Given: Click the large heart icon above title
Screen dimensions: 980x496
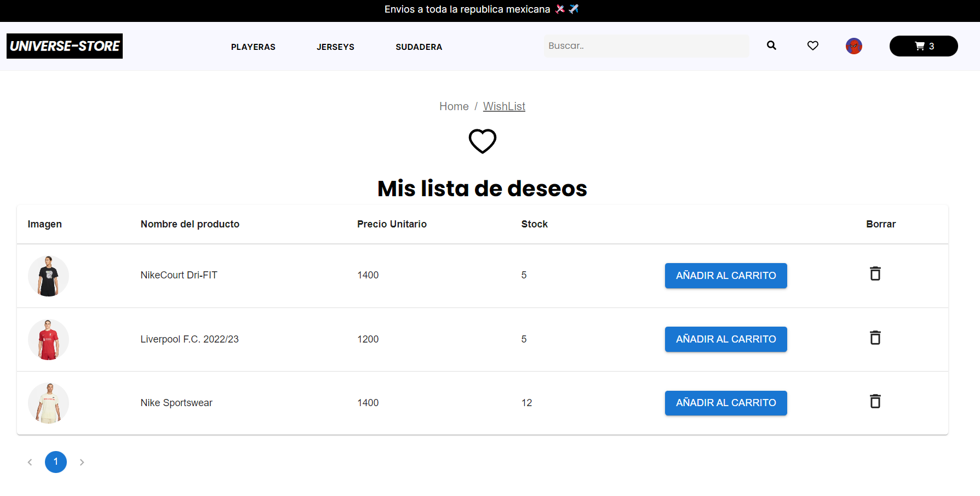Looking at the screenshot, I should click(x=483, y=141).
